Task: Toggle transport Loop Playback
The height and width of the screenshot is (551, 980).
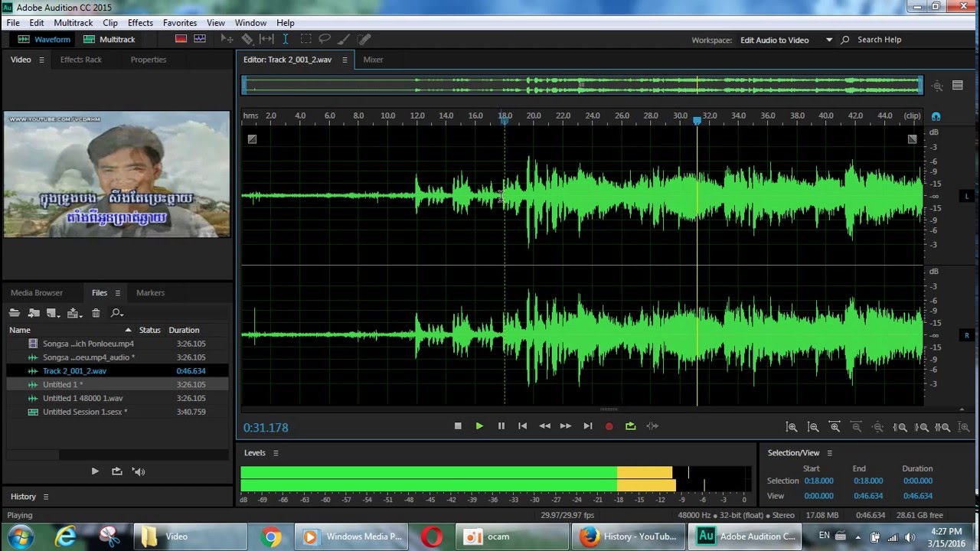Action: 631,426
